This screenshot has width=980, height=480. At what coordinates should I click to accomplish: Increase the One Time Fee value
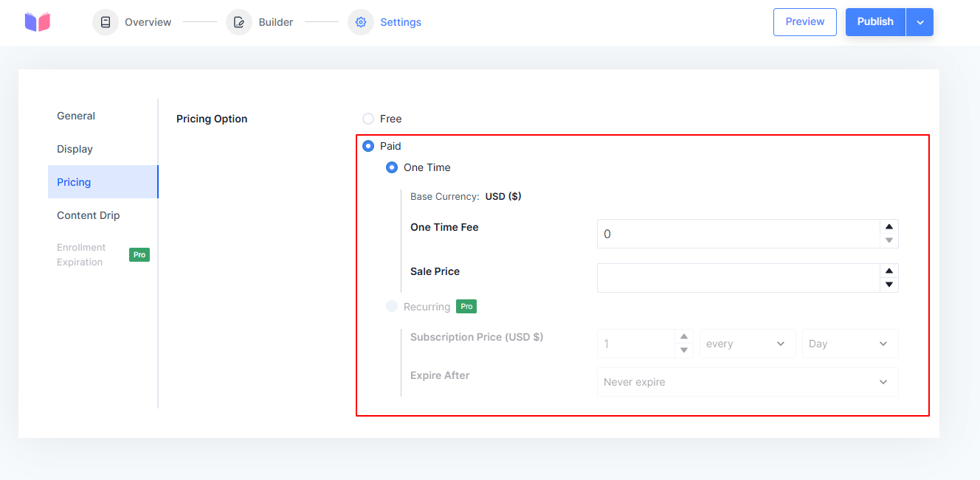pos(889,227)
